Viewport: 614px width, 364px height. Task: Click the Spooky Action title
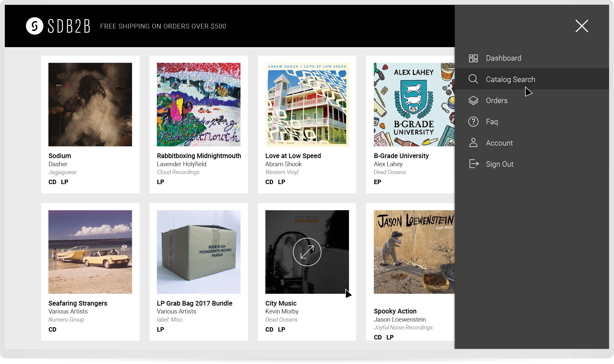395,311
